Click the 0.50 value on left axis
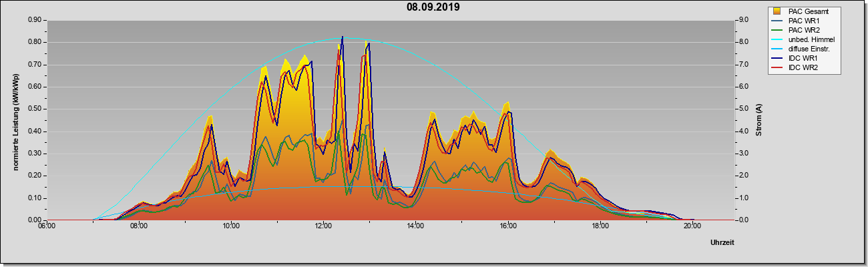Viewport: 868px width, 267px height. coord(34,109)
